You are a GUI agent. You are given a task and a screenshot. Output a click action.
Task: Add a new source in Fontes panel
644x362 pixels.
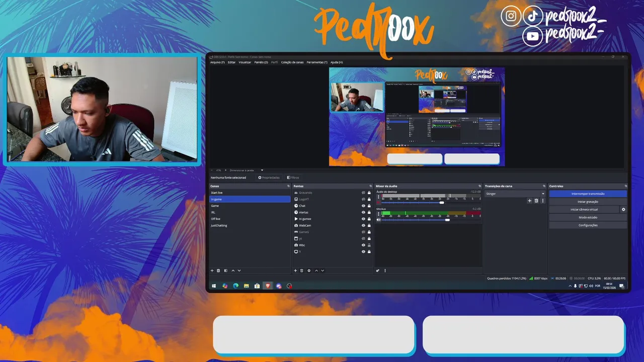(295, 270)
